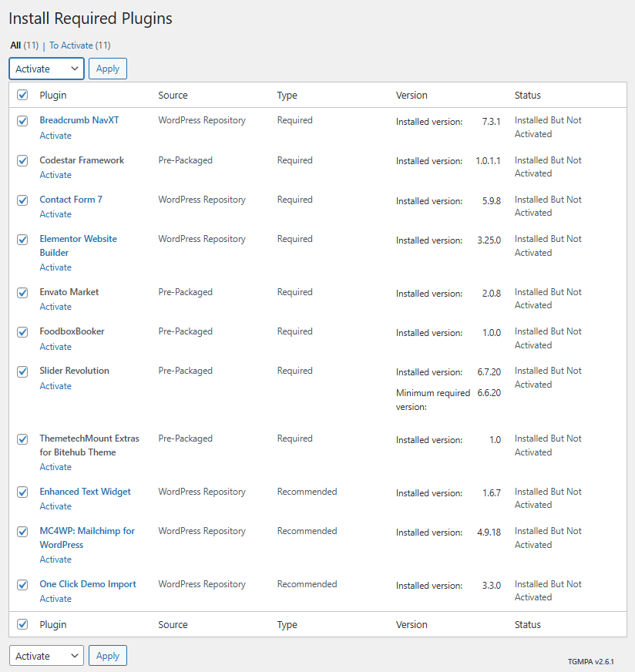This screenshot has width=635, height=672.
Task: Click the Breadcrumb NavXT version 7.3.1
Action: tap(491, 121)
